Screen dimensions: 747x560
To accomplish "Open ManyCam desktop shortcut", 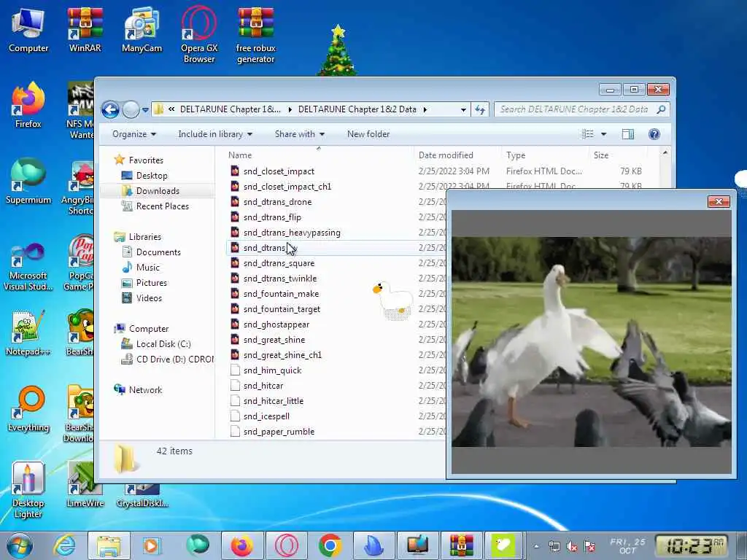I will [142, 29].
